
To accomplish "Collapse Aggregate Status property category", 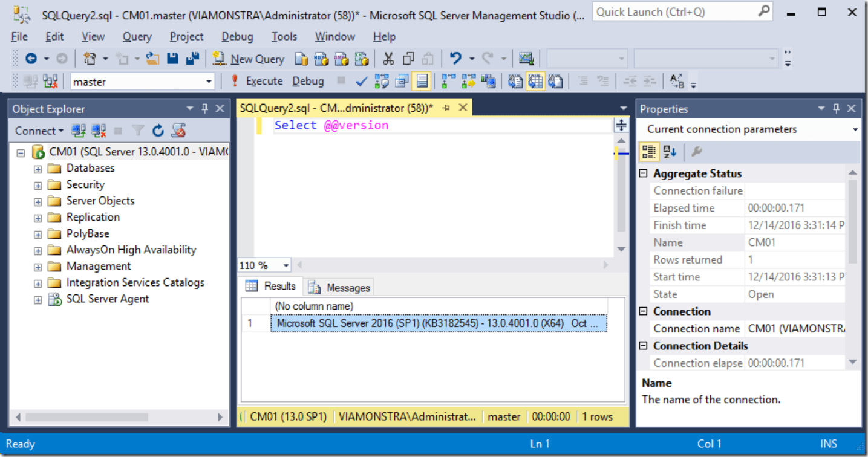I will (x=644, y=173).
